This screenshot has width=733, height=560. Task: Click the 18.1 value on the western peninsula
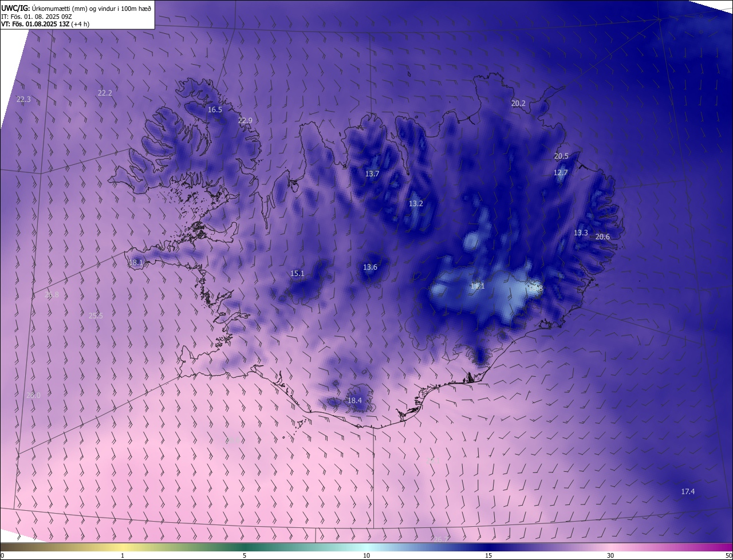(x=136, y=263)
